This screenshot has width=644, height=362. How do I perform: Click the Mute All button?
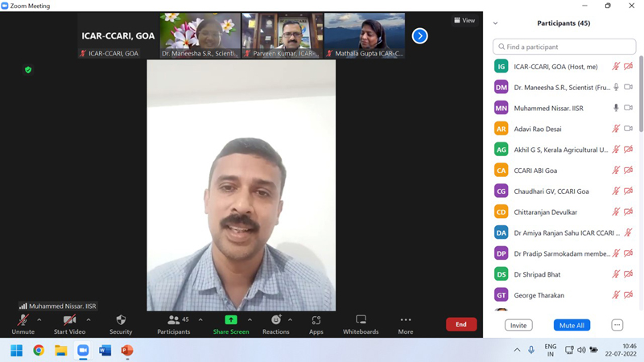(572, 325)
